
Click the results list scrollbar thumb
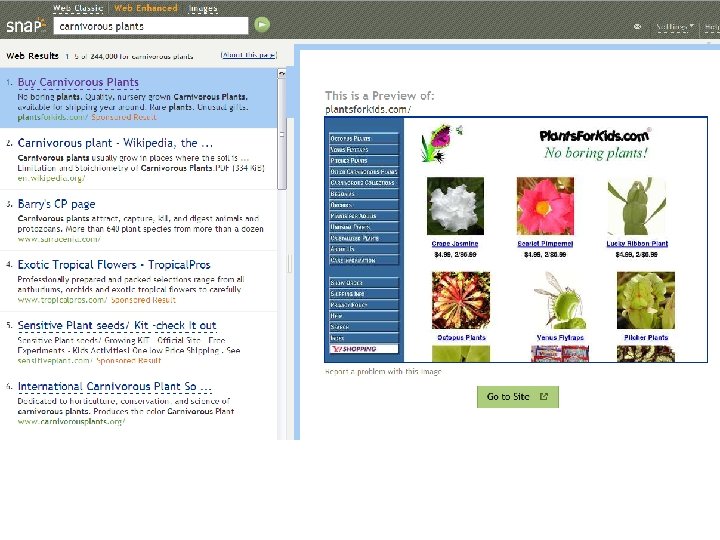[x=282, y=134]
